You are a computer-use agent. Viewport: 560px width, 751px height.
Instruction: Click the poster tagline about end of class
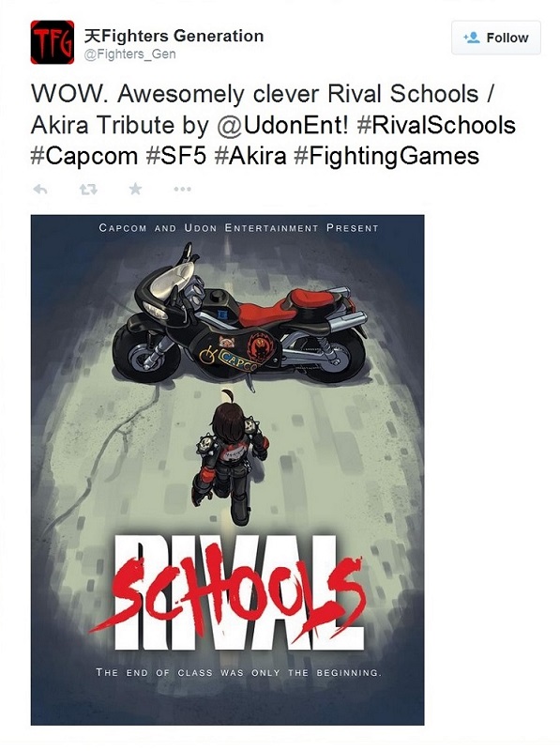tap(239, 672)
